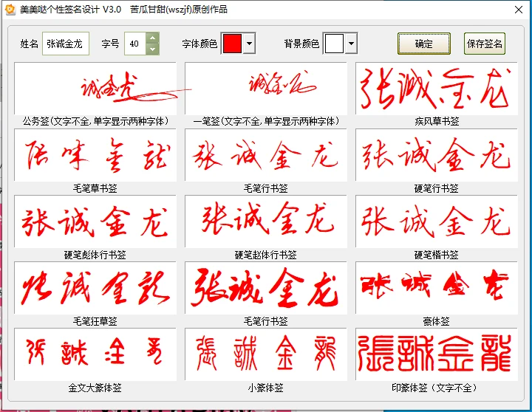532x412 pixels.
Task: Pick the 豪体签 signature thumbnail
Action: coord(436,288)
